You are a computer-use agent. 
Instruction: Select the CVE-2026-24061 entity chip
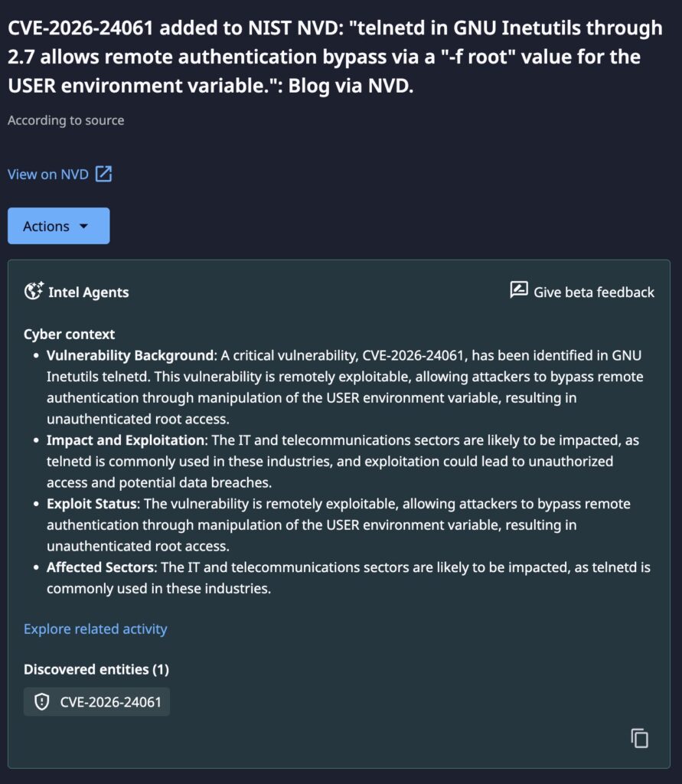pyautogui.click(x=96, y=701)
